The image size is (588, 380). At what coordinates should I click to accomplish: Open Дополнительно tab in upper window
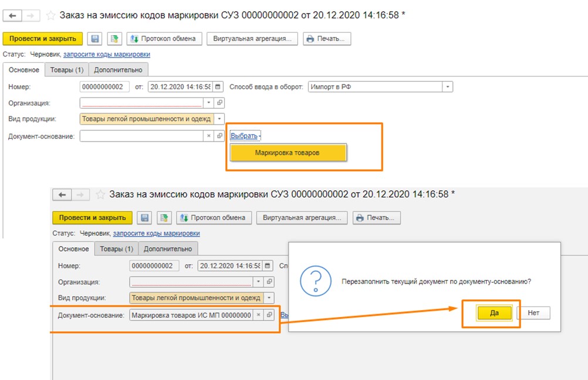tap(118, 70)
